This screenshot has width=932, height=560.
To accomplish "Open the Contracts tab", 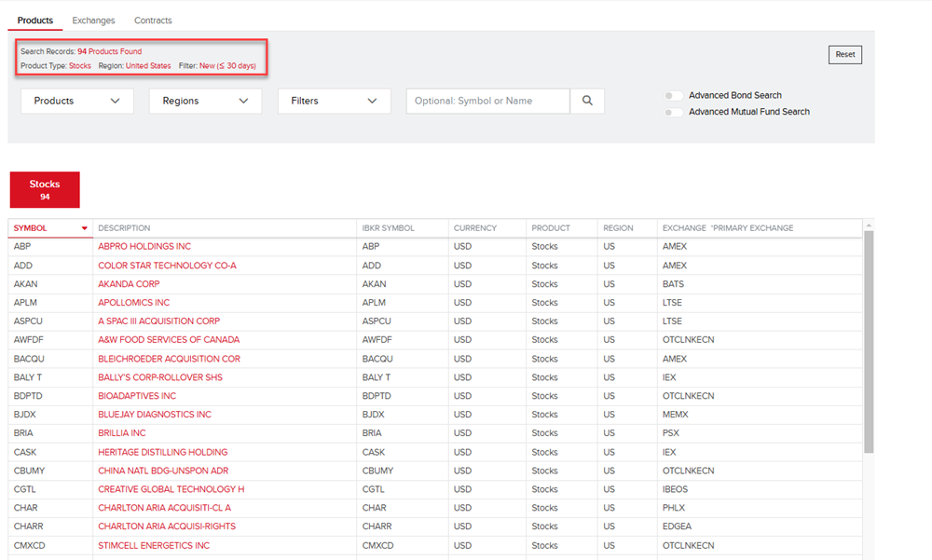I will (153, 20).
